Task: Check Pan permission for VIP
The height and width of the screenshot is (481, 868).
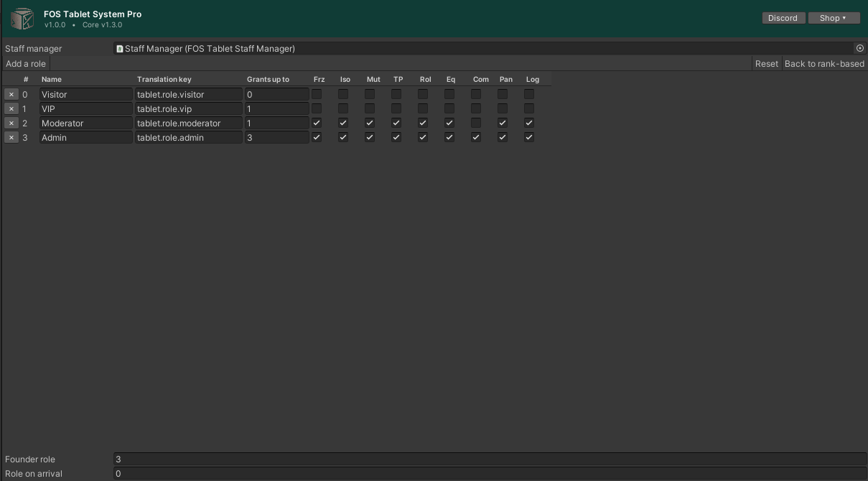Action: click(x=503, y=108)
